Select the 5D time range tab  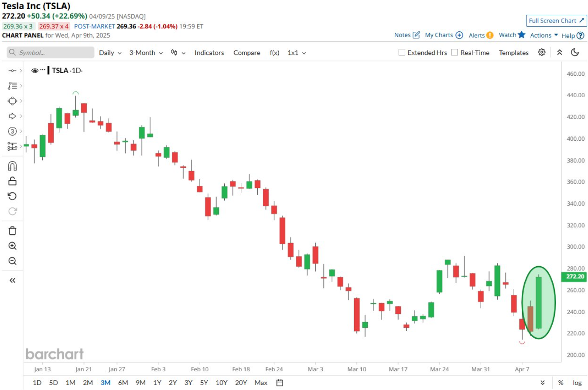[53, 383]
